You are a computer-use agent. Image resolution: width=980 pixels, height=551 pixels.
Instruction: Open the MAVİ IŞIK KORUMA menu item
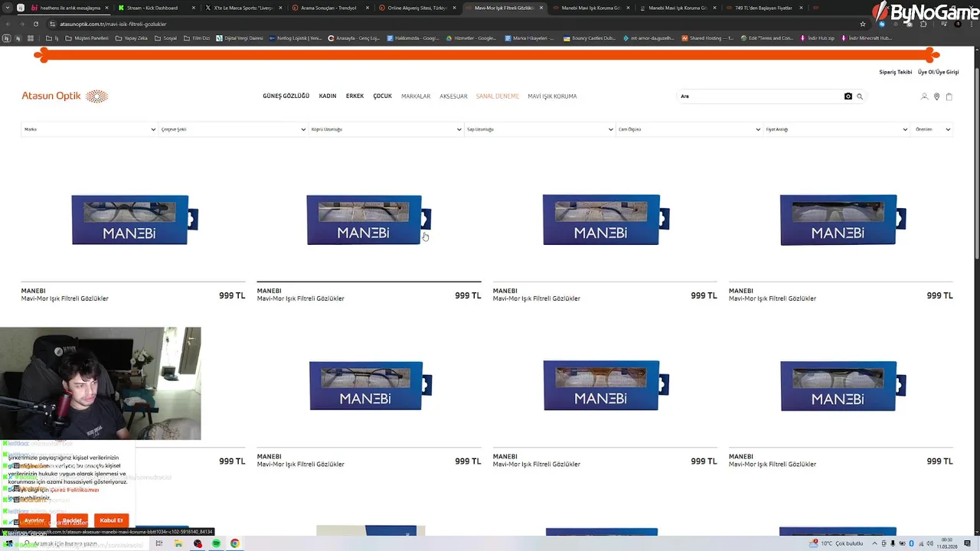552,96
